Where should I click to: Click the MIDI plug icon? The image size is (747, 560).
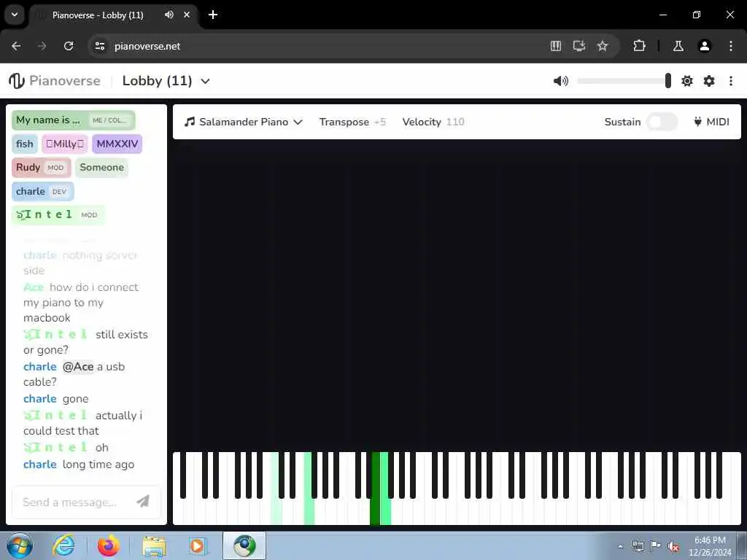click(x=697, y=122)
